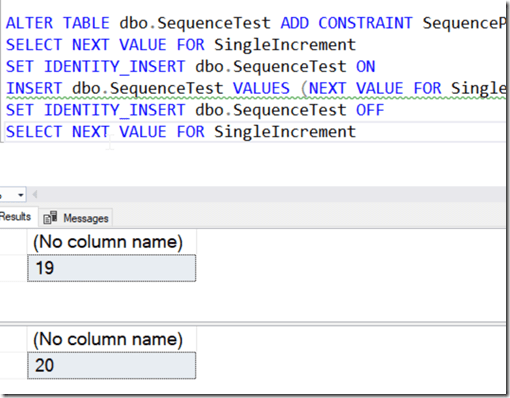Click the second (No column name) header
The image size is (510, 398).
click(111, 339)
